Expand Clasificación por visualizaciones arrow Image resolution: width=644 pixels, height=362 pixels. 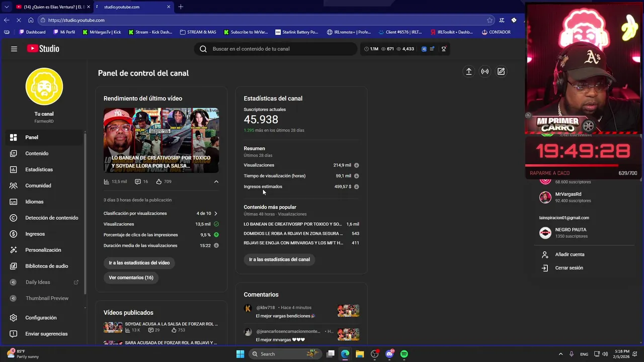coord(216,213)
